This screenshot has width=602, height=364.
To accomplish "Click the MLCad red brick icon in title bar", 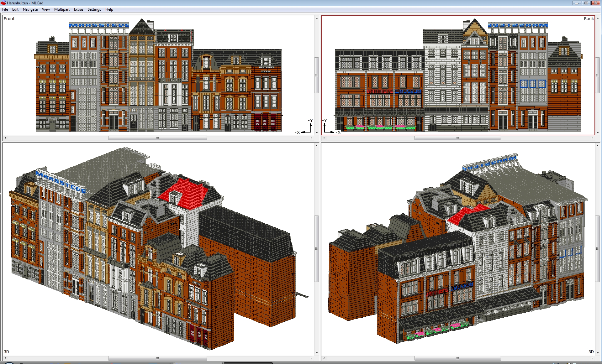I will [x=3, y=3].
